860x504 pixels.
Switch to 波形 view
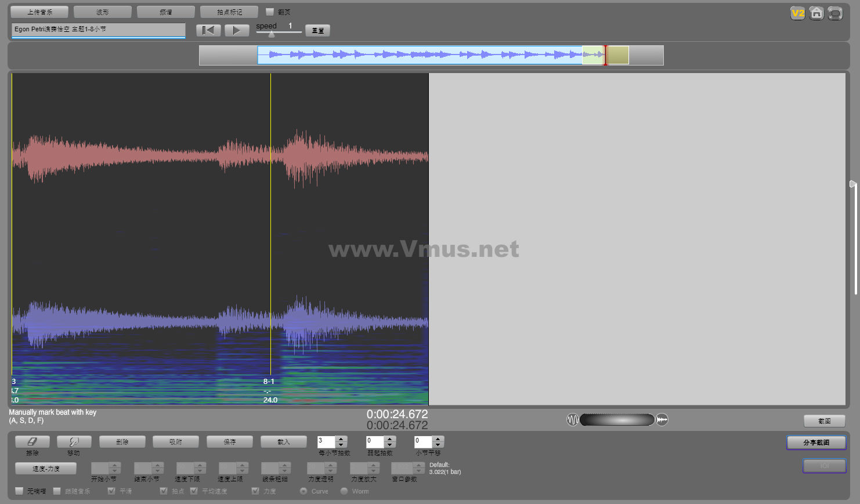(x=103, y=12)
